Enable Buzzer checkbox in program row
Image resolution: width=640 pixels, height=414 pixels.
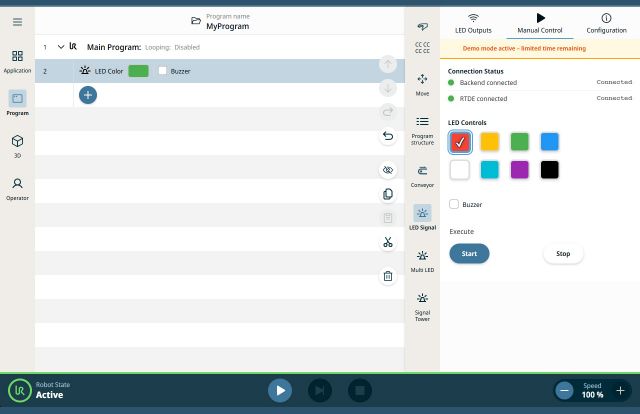(x=162, y=71)
